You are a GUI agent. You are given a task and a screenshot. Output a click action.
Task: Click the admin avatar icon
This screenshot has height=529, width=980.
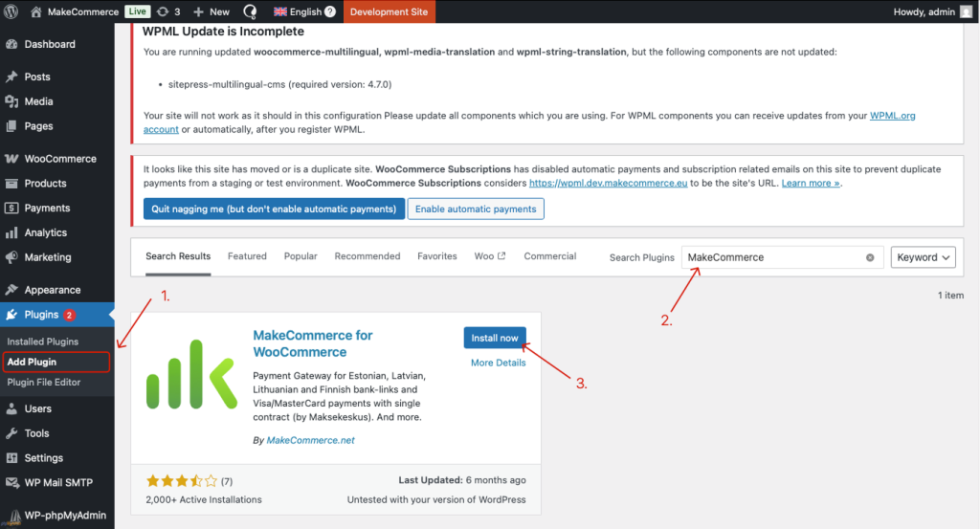point(967,11)
